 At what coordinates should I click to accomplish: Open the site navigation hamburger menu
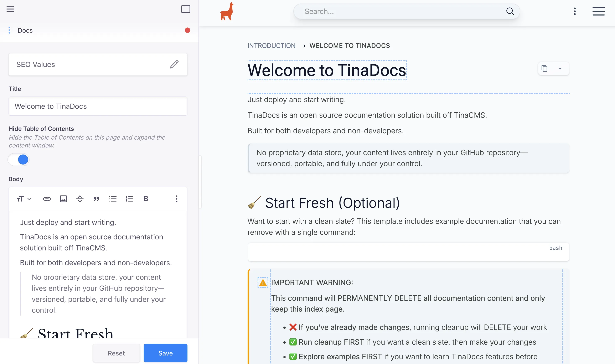coord(598,11)
